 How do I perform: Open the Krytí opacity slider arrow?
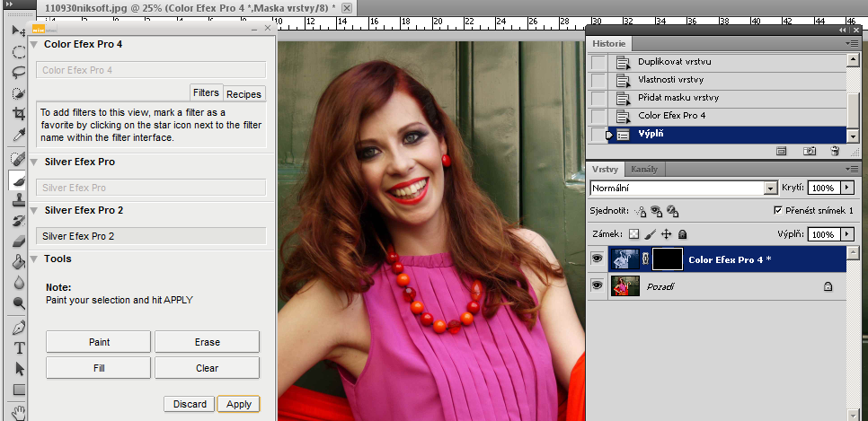[847, 188]
